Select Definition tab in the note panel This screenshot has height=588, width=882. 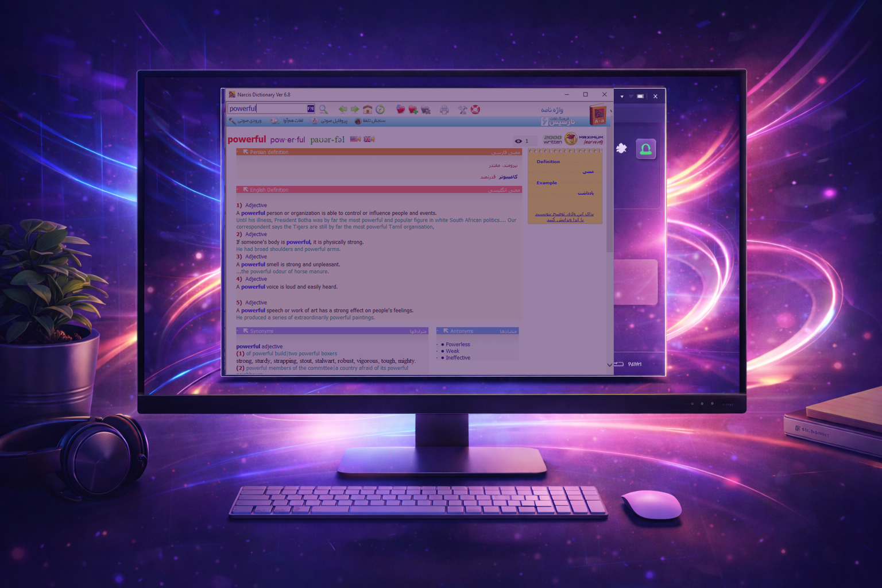(x=548, y=162)
